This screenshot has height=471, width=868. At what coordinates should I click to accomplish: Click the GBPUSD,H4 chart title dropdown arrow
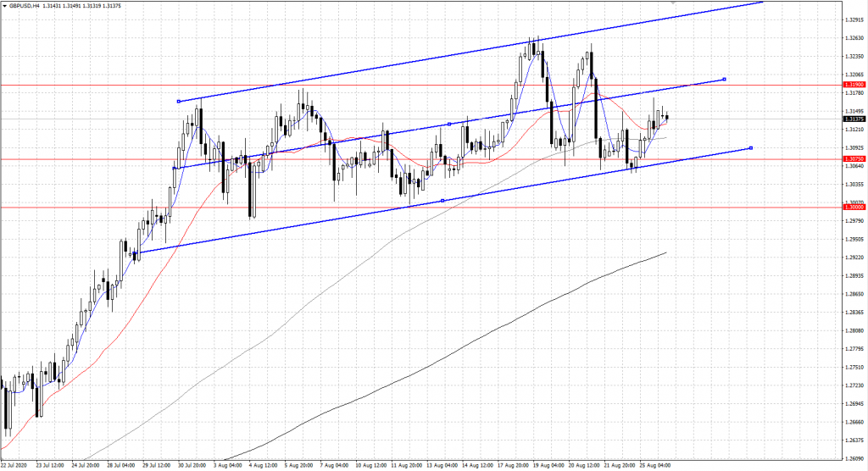pyautogui.click(x=4, y=7)
